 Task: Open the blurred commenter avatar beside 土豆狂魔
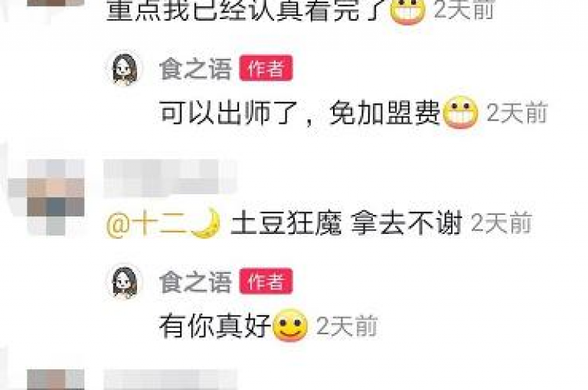[x=47, y=197]
